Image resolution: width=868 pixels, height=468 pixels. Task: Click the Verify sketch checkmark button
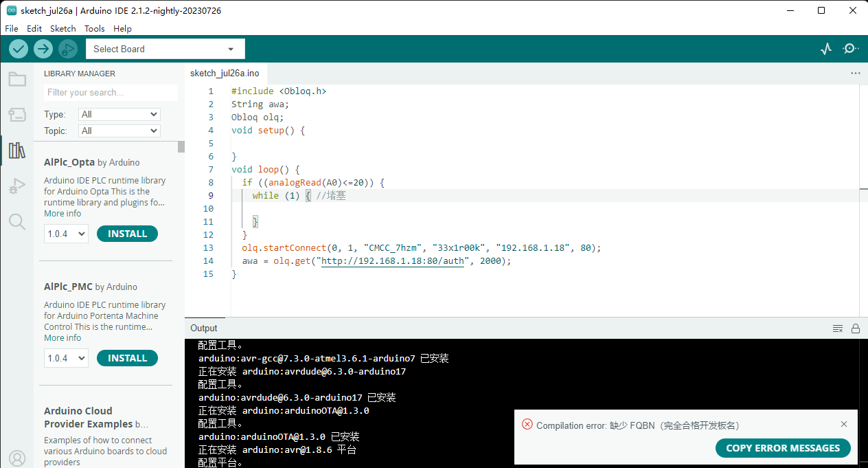click(x=19, y=49)
